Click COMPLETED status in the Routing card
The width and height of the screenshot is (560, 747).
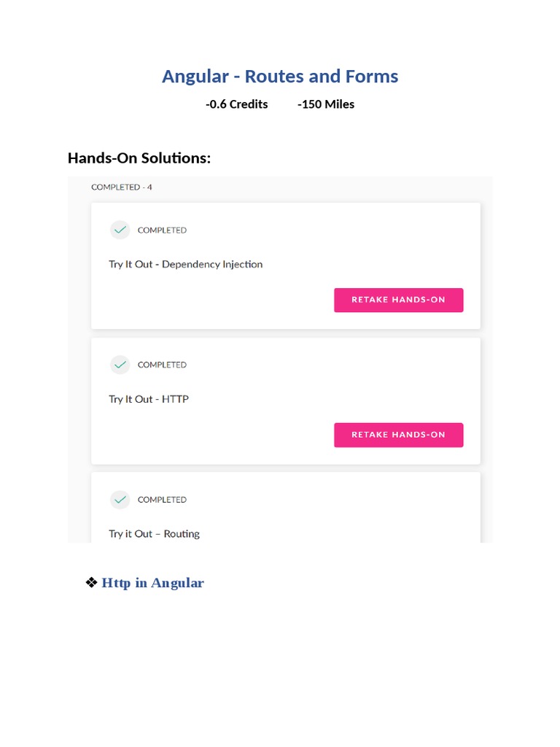[x=162, y=500]
